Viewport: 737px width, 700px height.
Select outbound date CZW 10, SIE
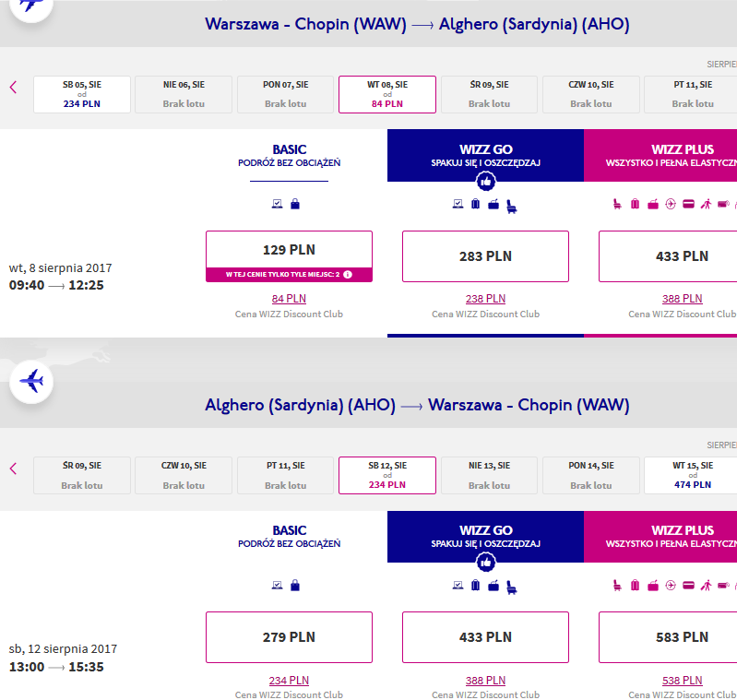click(x=591, y=94)
